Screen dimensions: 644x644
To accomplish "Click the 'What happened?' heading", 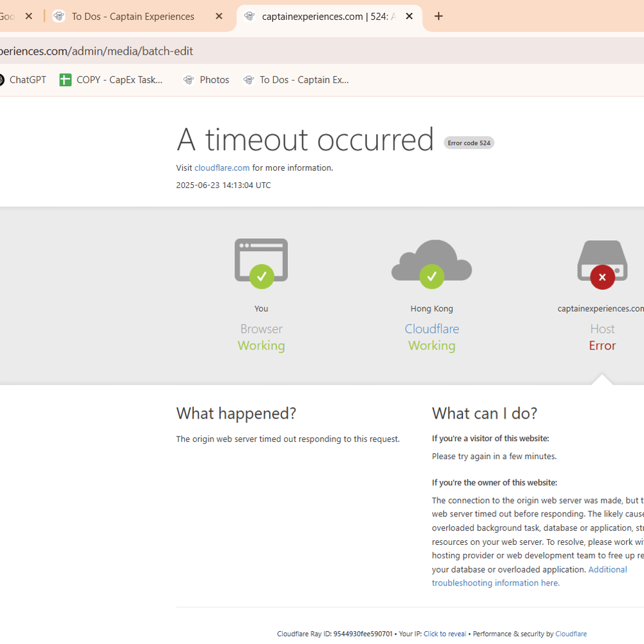I will click(236, 413).
